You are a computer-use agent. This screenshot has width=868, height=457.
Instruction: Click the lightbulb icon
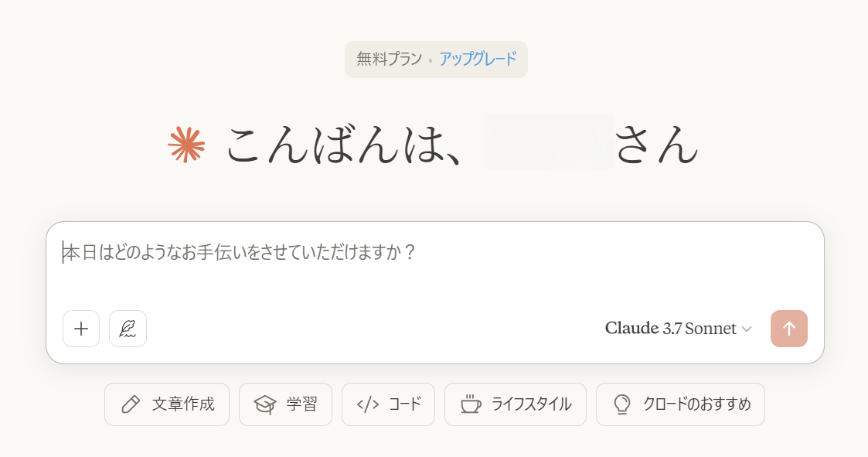click(622, 404)
